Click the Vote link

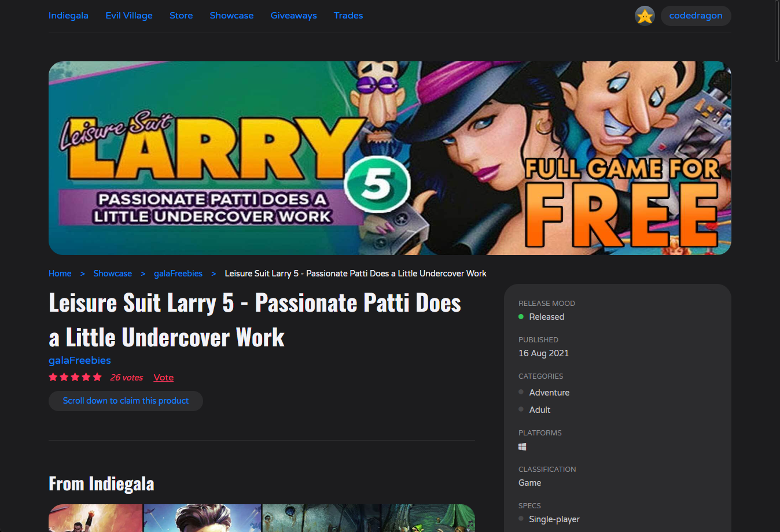[164, 378]
